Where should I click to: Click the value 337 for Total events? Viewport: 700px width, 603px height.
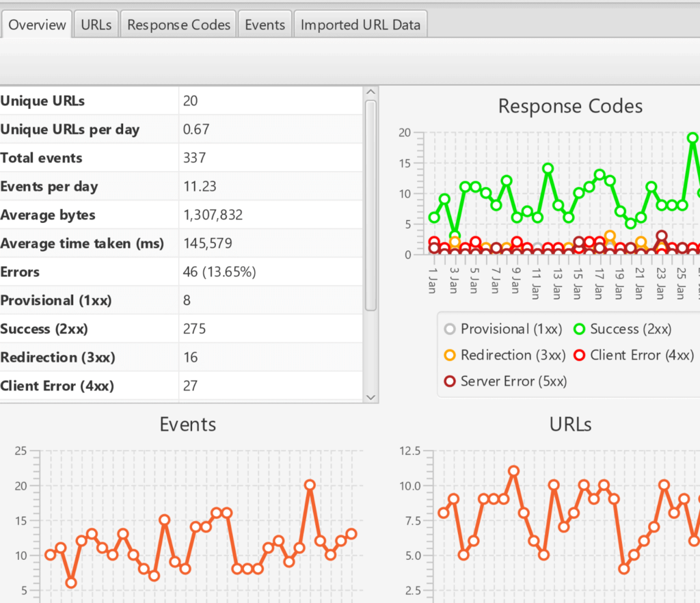point(194,158)
